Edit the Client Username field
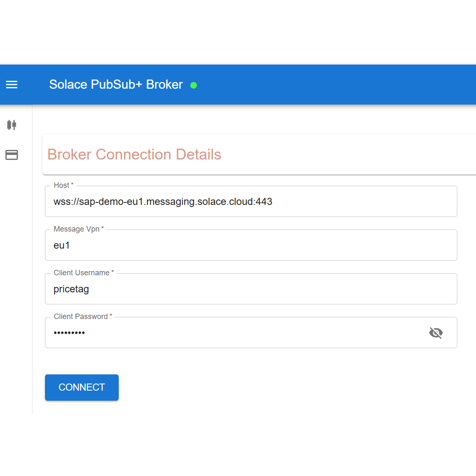The height and width of the screenshot is (476, 476). click(x=251, y=289)
